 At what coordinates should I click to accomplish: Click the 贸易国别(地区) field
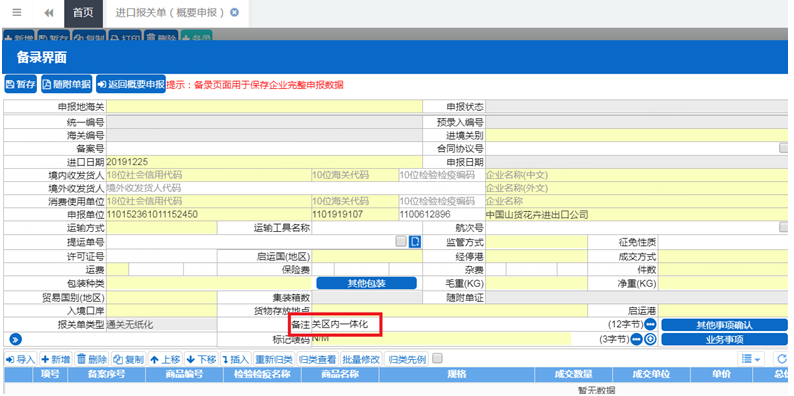pos(162,297)
